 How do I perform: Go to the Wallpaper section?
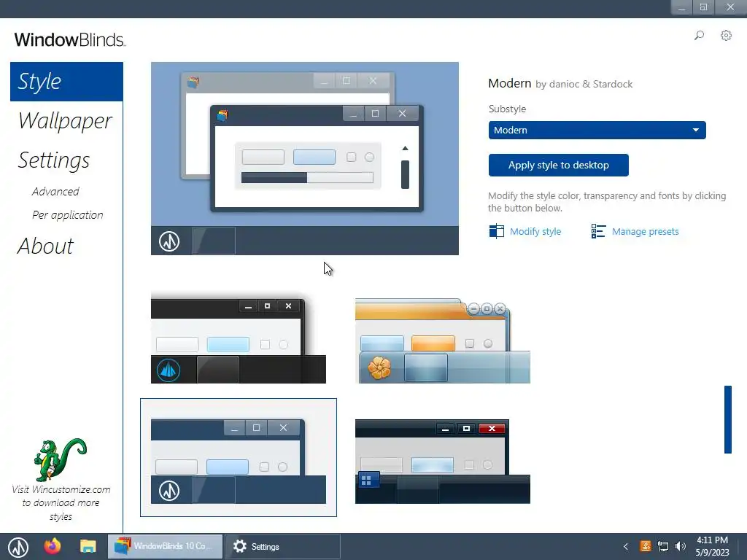click(x=65, y=121)
